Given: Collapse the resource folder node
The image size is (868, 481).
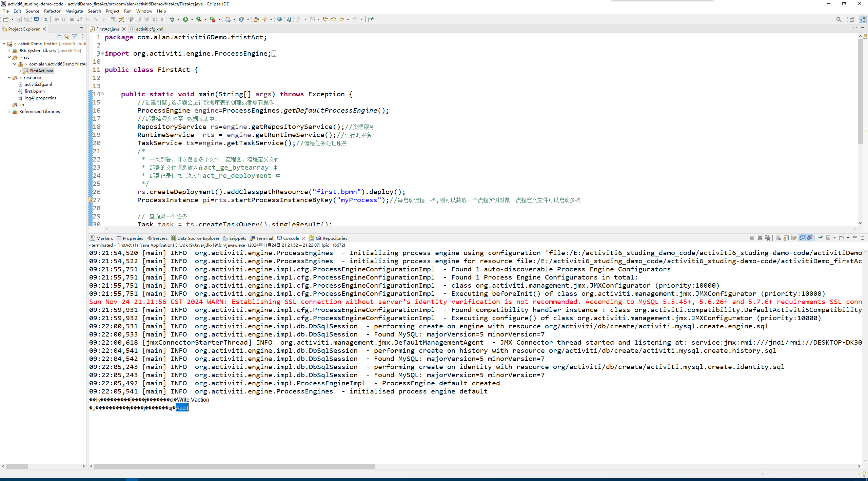Looking at the screenshot, I should tap(9, 77).
